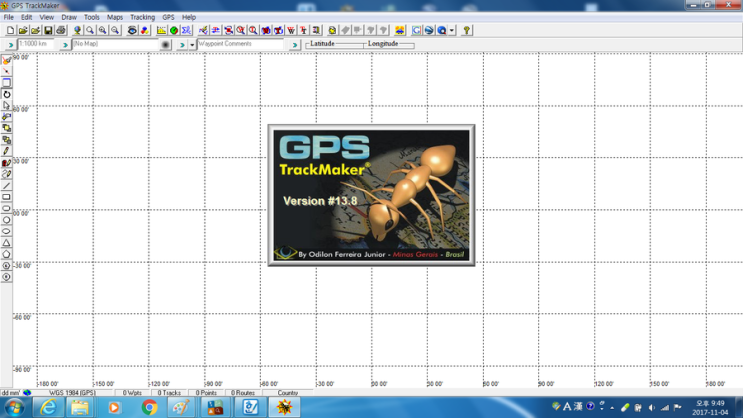The height and width of the screenshot is (418, 743).
Task: Select the circle drawing tool
Action: pyautogui.click(x=6, y=220)
